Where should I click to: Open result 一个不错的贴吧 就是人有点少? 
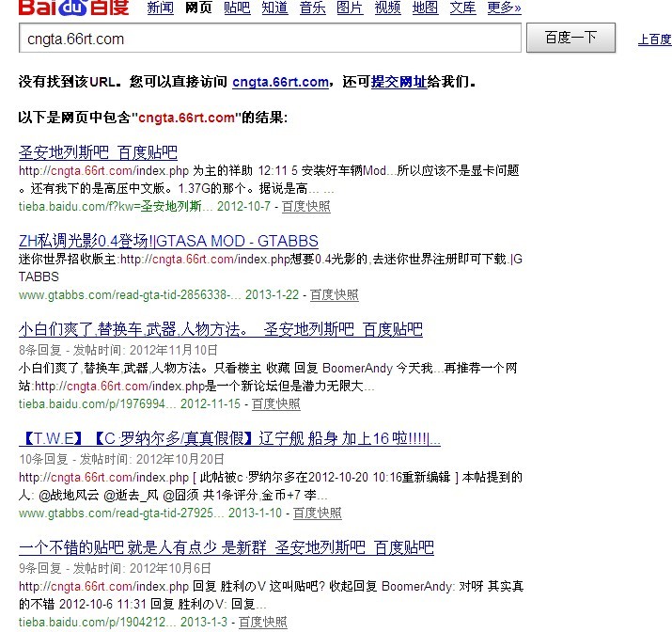tap(227, 547)
